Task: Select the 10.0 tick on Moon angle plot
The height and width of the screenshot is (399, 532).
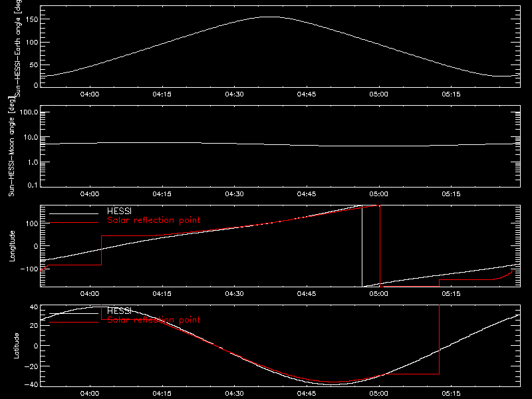Action: 31,137
